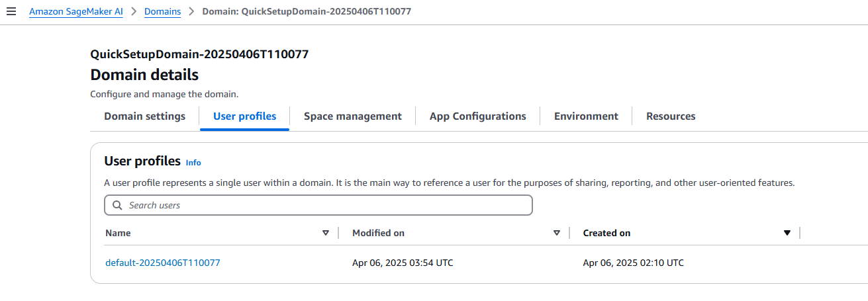Open user profile default-20250406T110077
The height and width of the screenshot is (301, 868).
[163, 263]
